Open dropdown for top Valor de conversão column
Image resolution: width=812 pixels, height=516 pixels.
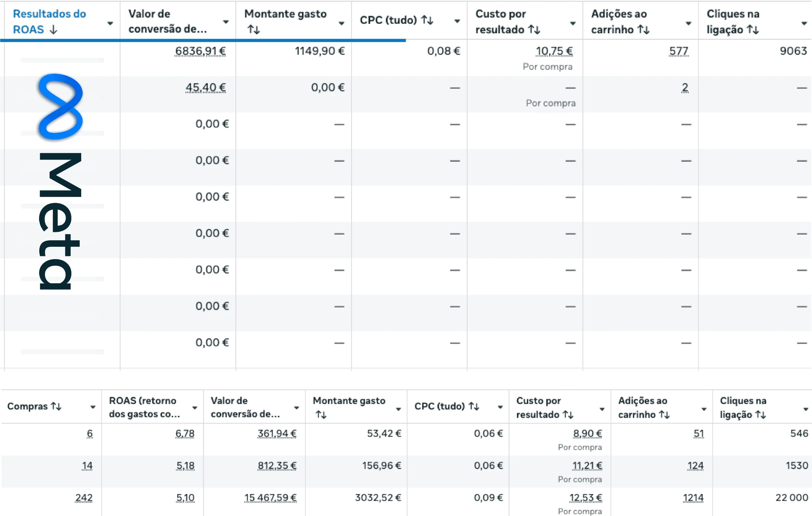click(226, 22)
